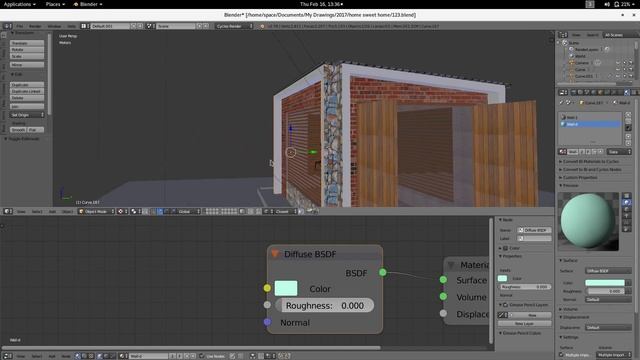Image resolution: width=640 pixels, height=360 pixels.
Task: Click the Color swatch on Diffuse BSDF node
Action: tap(286, 288)
